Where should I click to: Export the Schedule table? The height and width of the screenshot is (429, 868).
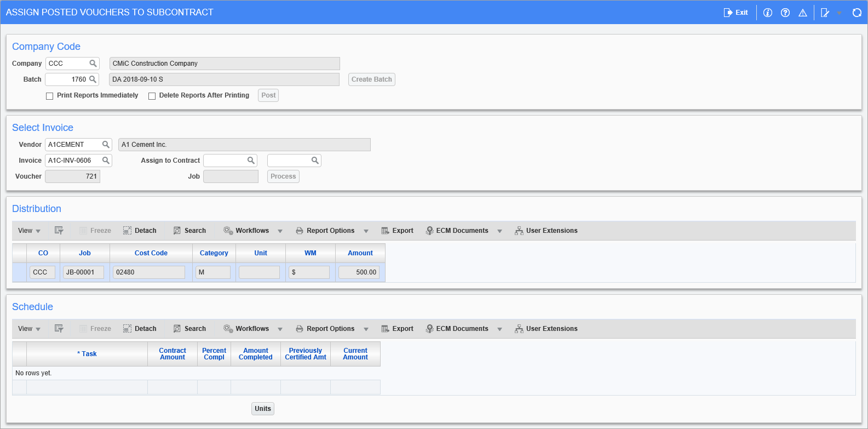coord(398,329)
